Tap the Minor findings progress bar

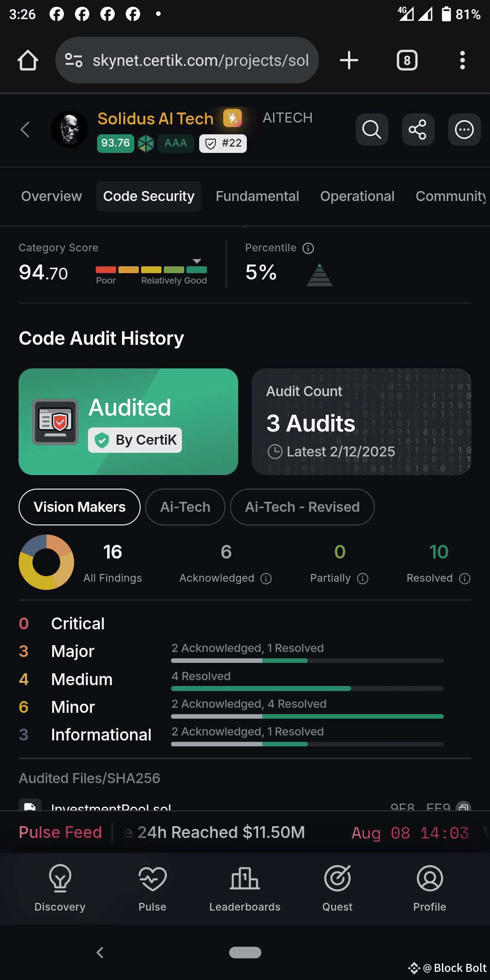[x=307, y=716]
